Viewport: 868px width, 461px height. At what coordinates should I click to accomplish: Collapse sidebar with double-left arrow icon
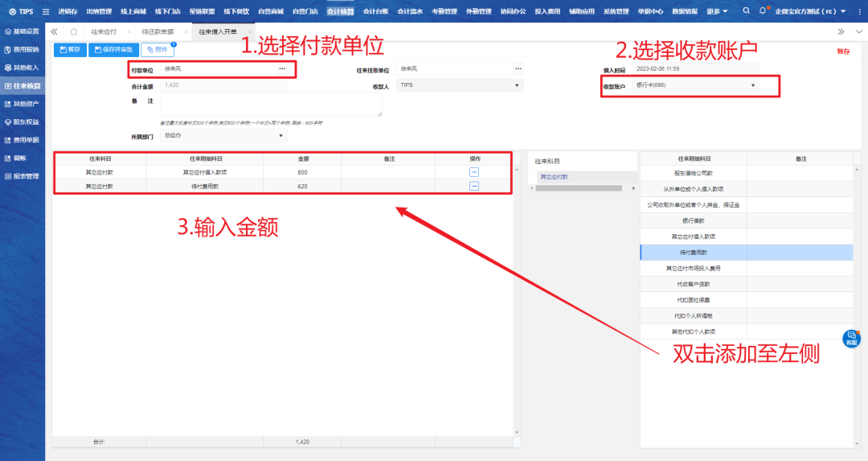pyautogui.click(x=54, y=31)
